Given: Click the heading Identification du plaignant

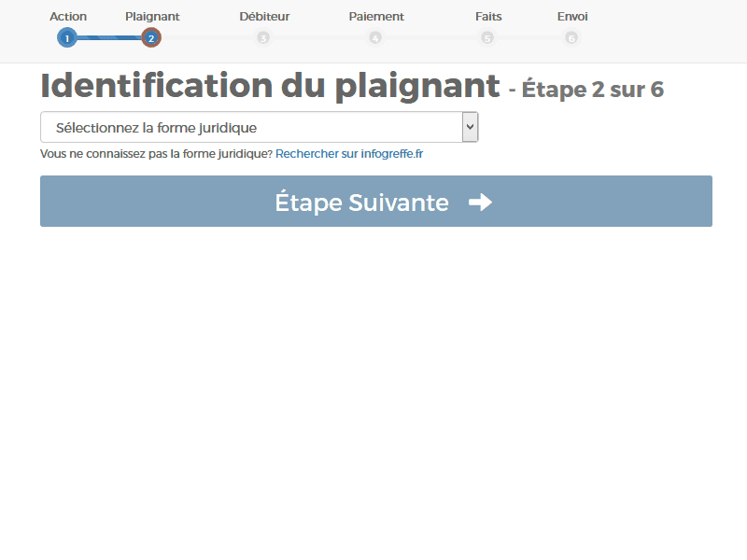Looking at the screenshot, I should [x=268, y=85].
